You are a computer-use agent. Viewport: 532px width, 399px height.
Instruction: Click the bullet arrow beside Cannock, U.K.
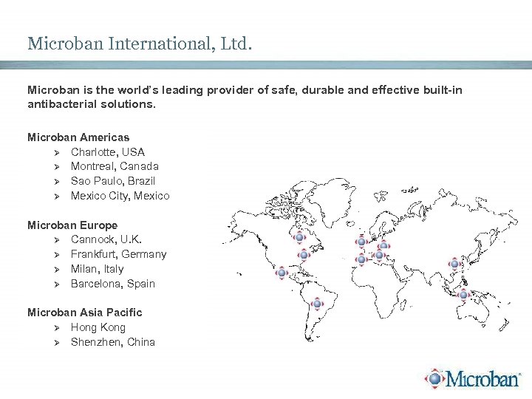pyautogui.click(x=57, y=241)
